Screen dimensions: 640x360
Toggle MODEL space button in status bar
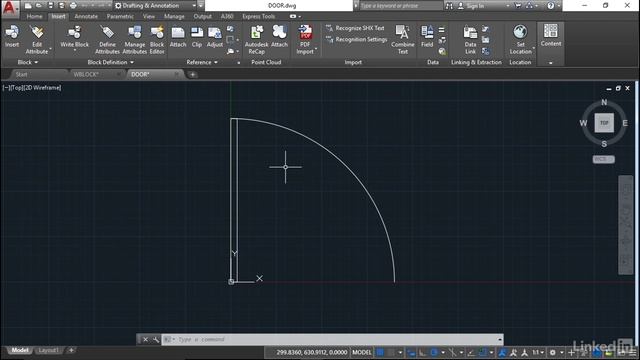pyautogui.click(x=362, y=352)
